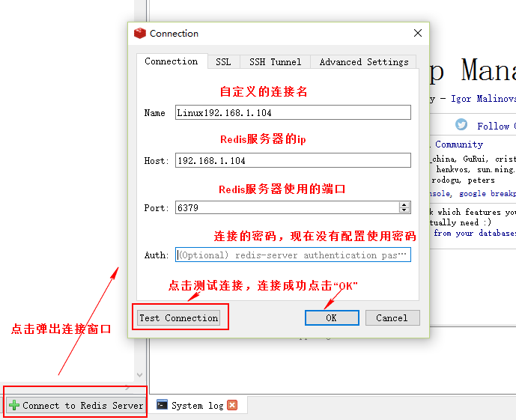Increase the port with the up arrow

coord(404,204)
